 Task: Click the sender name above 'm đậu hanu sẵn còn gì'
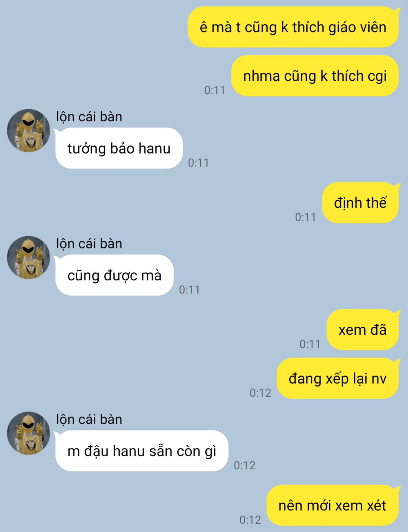pyautogui.click(x=89, y=419)
